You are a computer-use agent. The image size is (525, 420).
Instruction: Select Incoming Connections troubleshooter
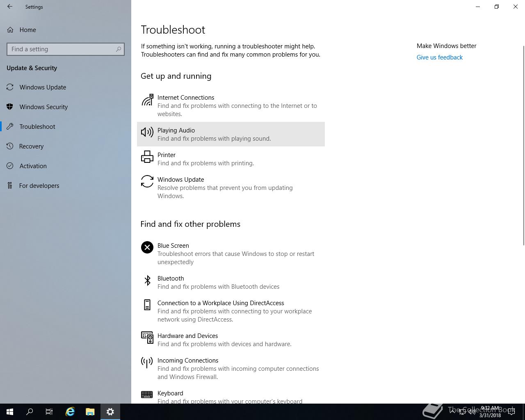tap(231, 368)
